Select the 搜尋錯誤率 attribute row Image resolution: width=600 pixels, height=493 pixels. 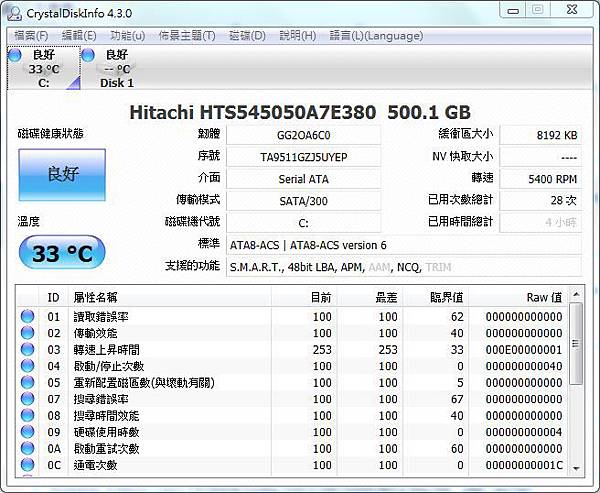tap(292, 399)
